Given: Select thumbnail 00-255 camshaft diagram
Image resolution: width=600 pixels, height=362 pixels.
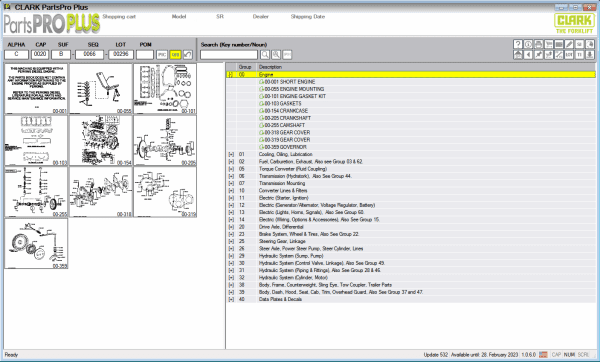Looking at the screenshot, I should coord(36,192).
